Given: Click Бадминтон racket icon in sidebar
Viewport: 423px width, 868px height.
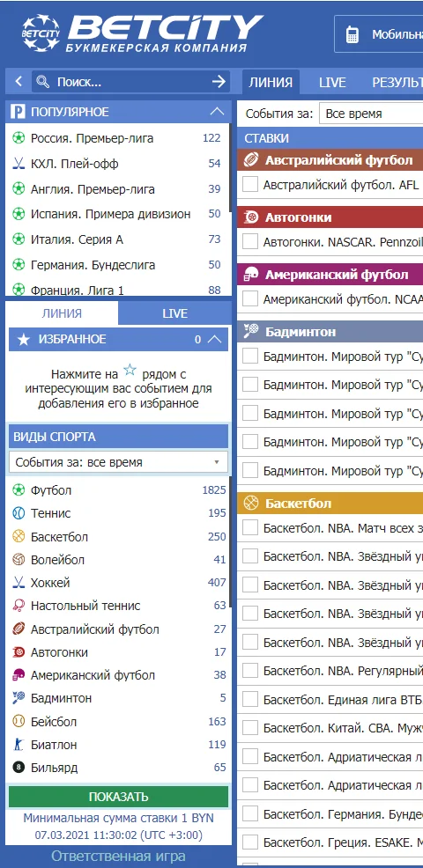Looking at the screenshot, I should point(19,698).
